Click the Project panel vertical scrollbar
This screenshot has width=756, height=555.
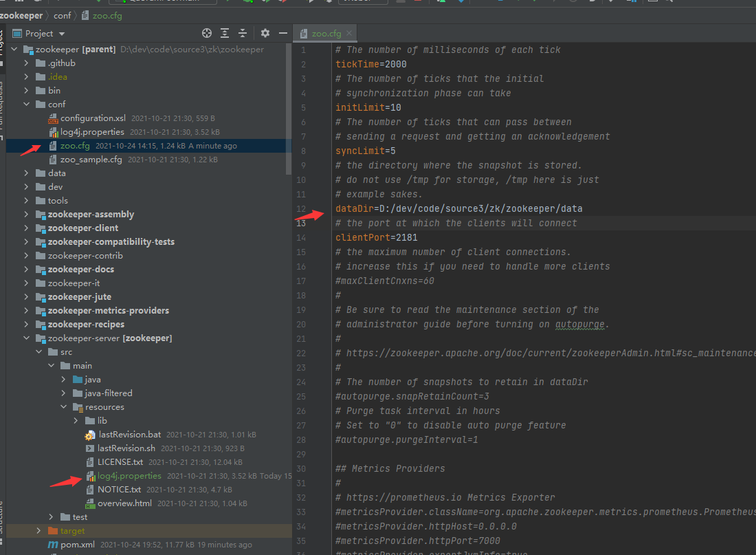pyautogui.click(x=289, y=109)
